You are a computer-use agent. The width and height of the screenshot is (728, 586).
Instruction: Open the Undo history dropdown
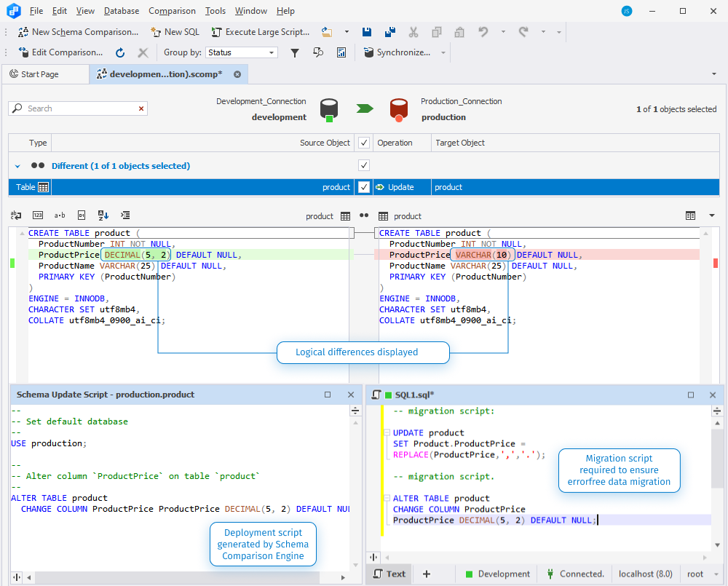(x=503, y=32)
